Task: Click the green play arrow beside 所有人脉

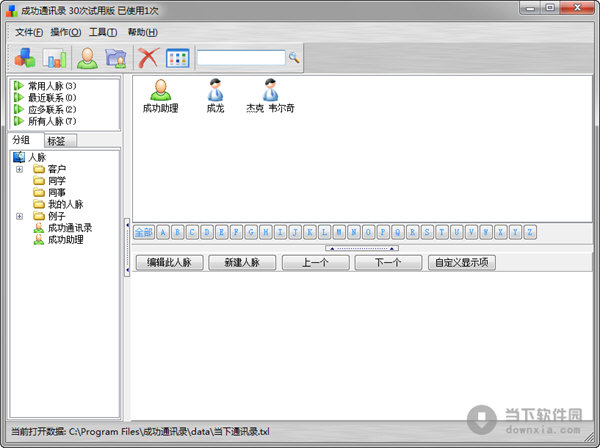Action: point(19,121)
